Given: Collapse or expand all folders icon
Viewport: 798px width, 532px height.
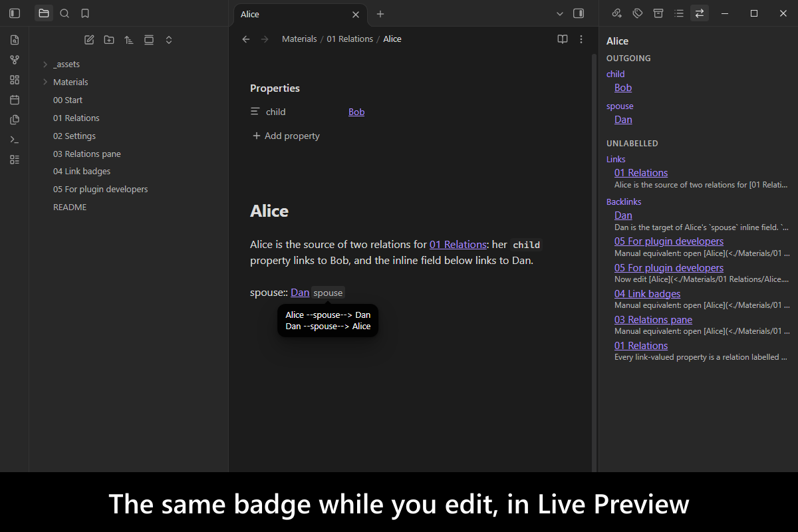Looking at the screenshot, I should tap(169, 40).
